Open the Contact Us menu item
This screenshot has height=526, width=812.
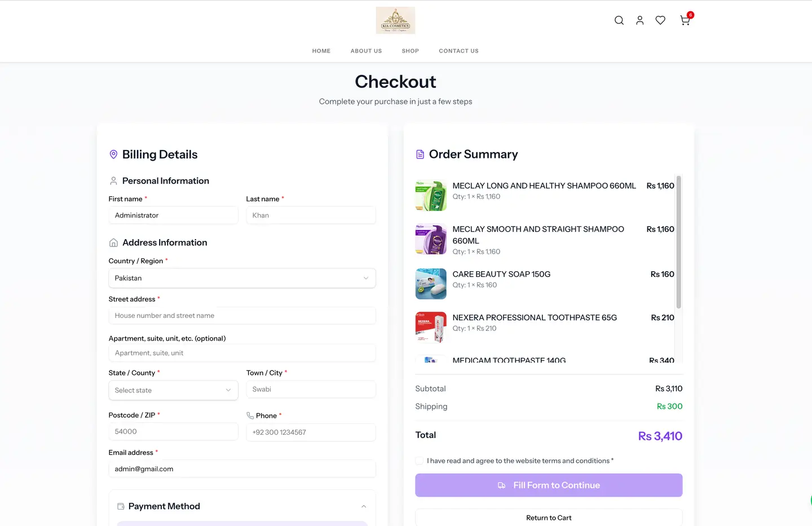(x=458, y=51)
